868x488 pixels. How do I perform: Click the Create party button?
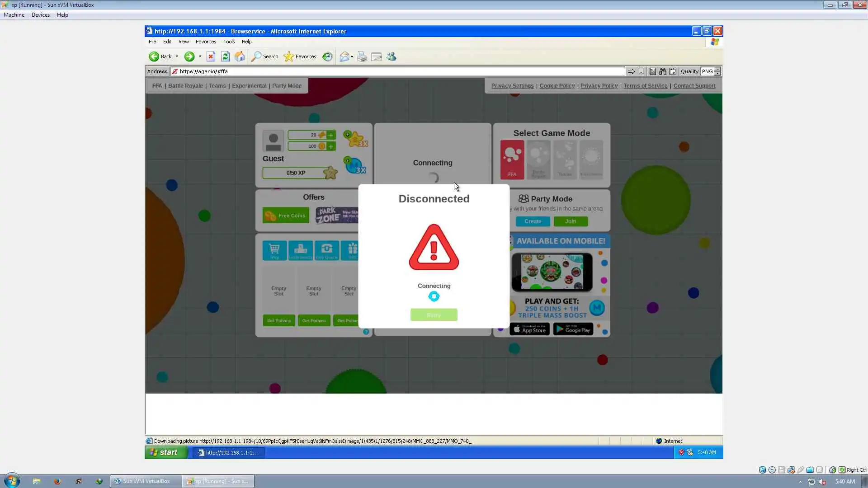[x=533, y=221]
